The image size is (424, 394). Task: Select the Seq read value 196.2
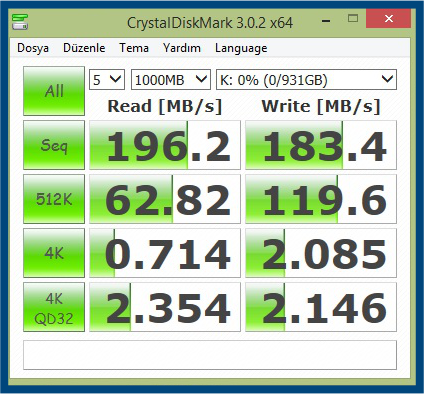(x=165, y=145)
